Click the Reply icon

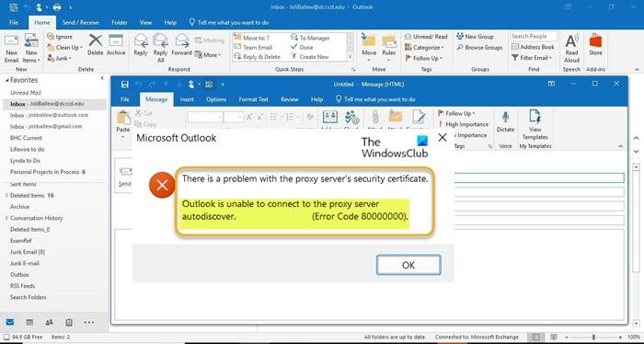click(141, 40)
